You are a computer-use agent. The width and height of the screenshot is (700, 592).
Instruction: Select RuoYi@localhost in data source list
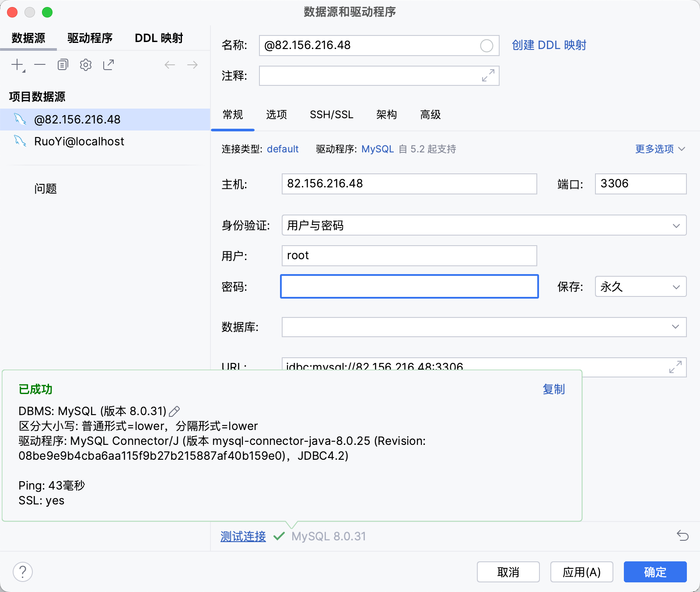tap(105, 141)
